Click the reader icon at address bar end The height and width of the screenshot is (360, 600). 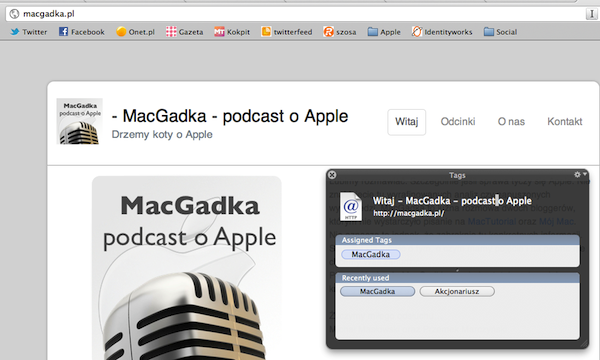click(591, 14)
